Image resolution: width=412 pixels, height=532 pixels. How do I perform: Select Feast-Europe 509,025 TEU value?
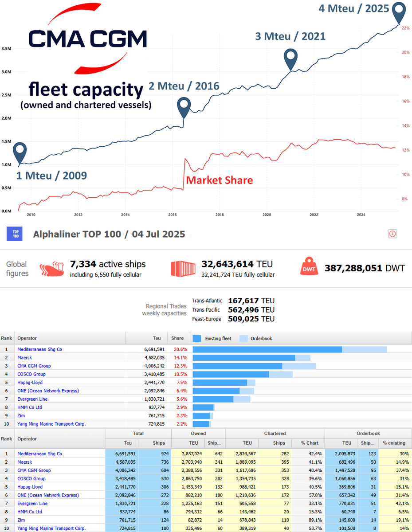coord(251,319)
